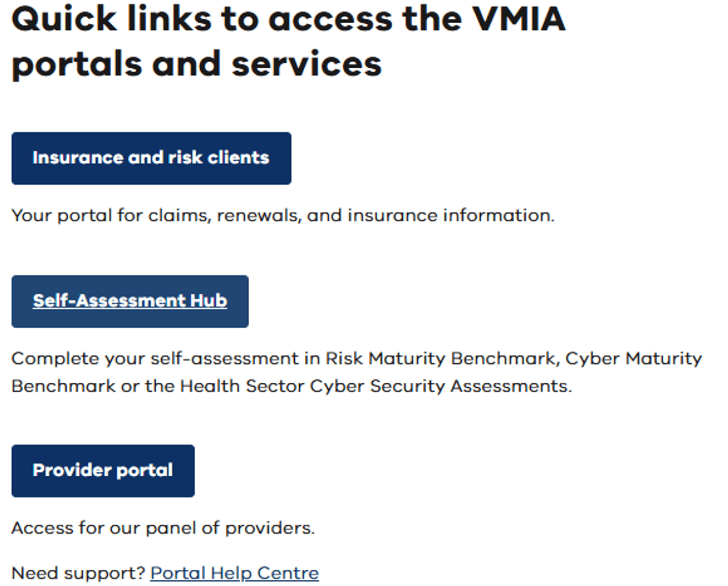This screenshot has height=586, width=728.
Task: Open portal for claims and renewals information
Action: [151, 158]
